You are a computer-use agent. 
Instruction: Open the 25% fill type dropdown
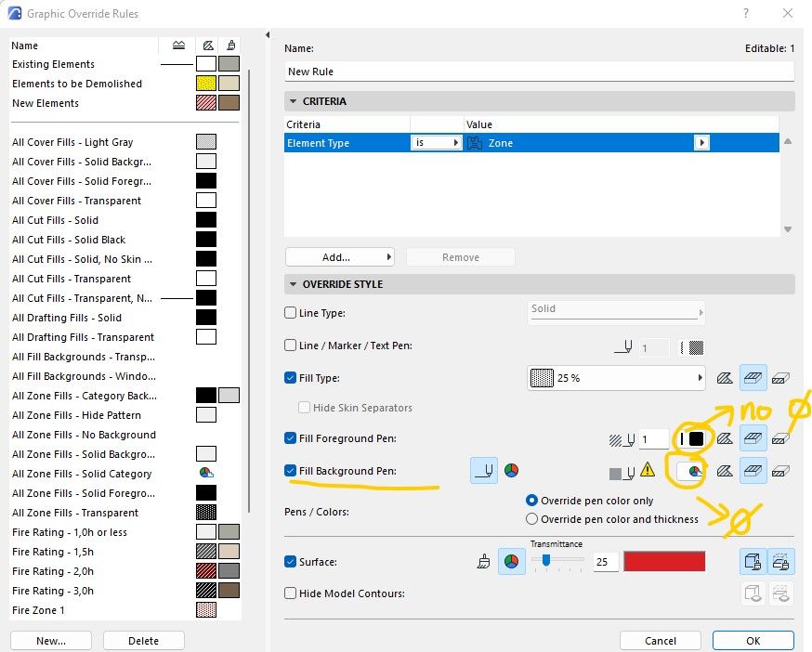pos(615,378)
